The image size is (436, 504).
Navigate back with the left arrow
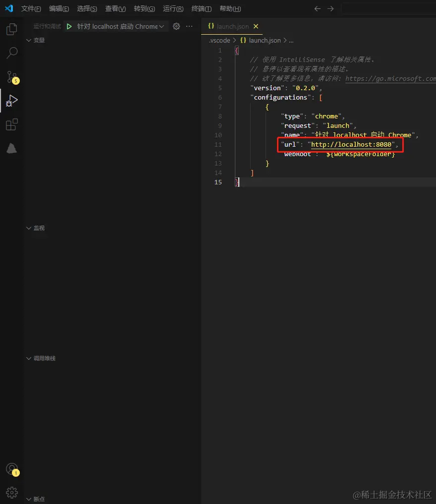tap(318, 9)
